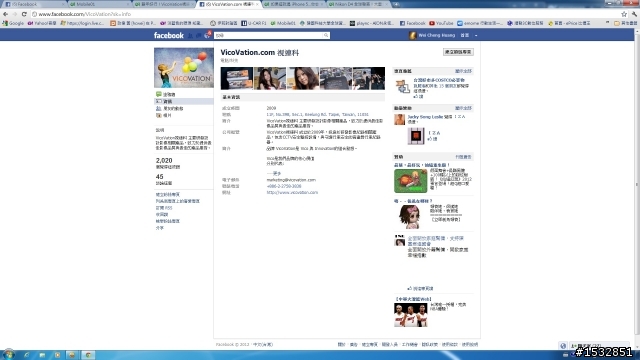Switch to the iPhone 5 browser tab
640x360 pixels.
294,4
